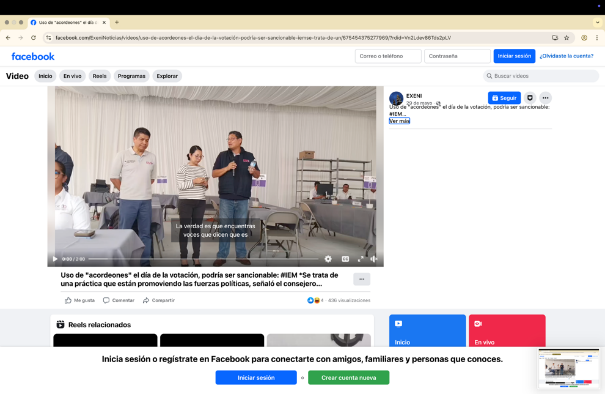Open EXENI profile picture

point(396,98)
